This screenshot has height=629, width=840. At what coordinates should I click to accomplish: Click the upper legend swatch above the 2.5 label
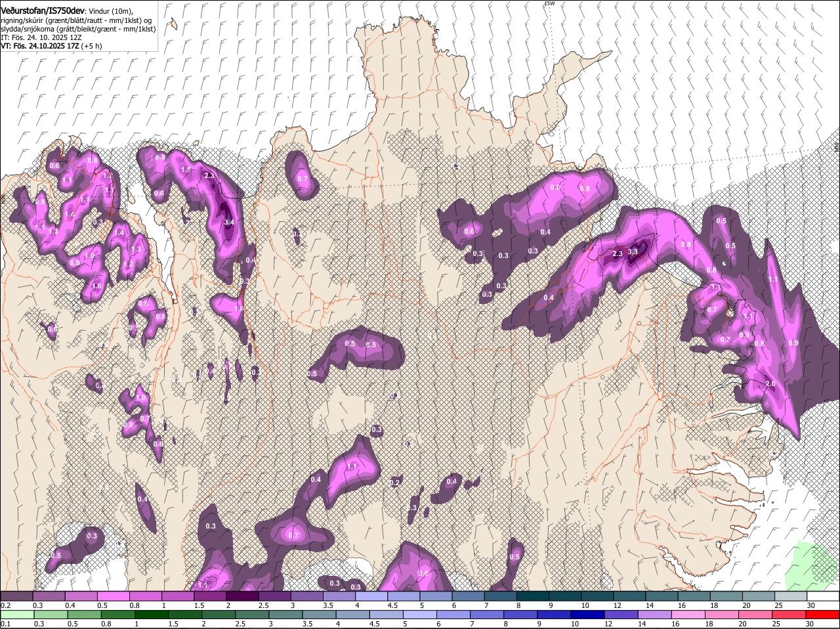(274, 596)
